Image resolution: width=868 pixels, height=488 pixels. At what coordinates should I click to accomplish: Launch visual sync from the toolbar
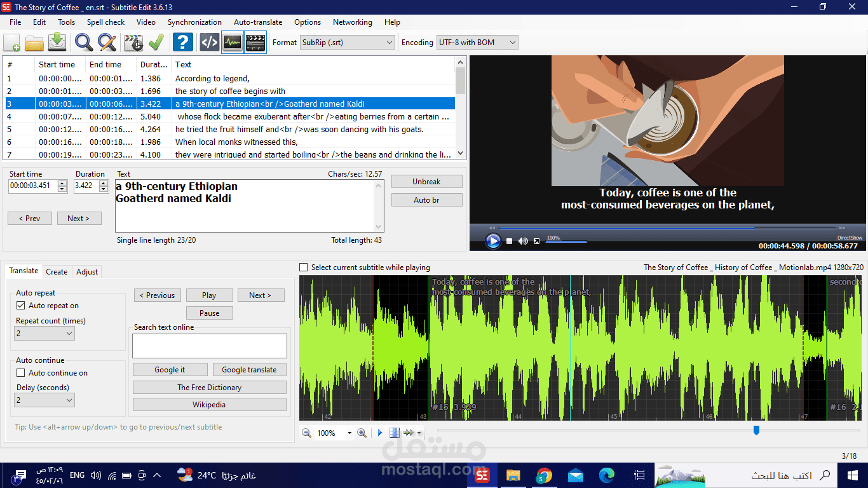click(133, 43)
